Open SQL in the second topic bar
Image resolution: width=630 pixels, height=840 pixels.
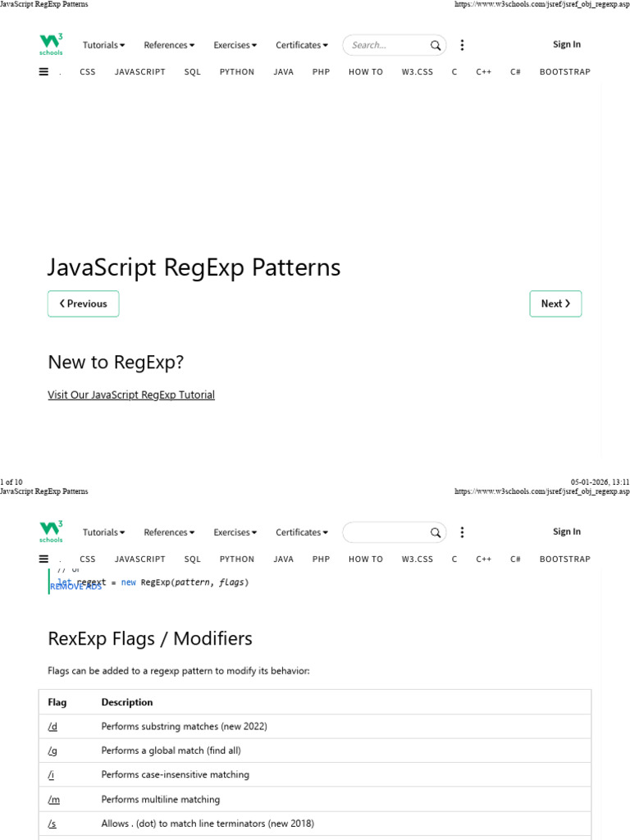click(192, 559)
